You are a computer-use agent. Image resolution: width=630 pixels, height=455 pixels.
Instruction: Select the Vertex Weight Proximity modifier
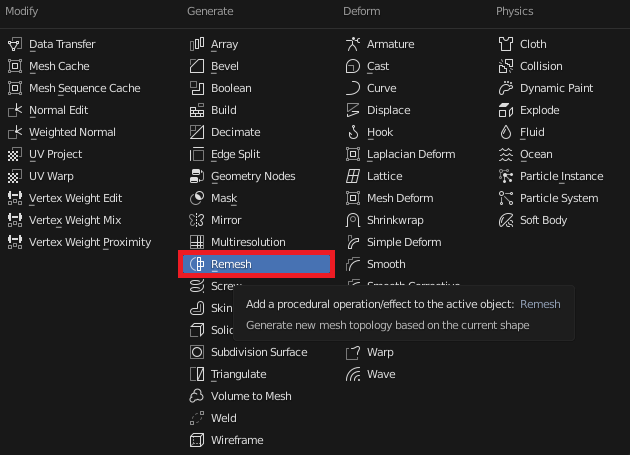coord(89,242)
